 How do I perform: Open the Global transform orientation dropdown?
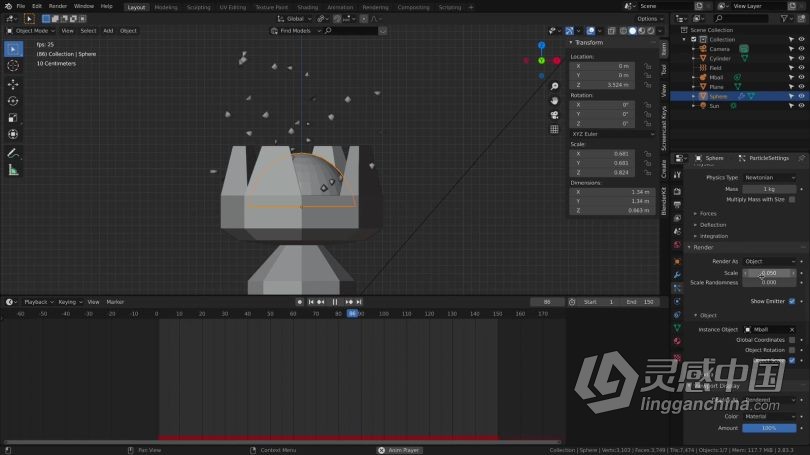(x=294, y=19)
